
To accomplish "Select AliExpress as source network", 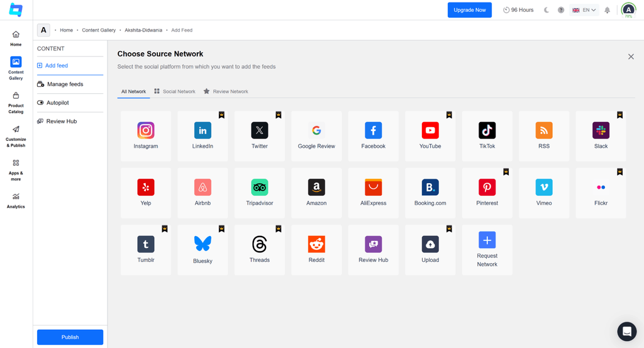I will click(374, 193).
